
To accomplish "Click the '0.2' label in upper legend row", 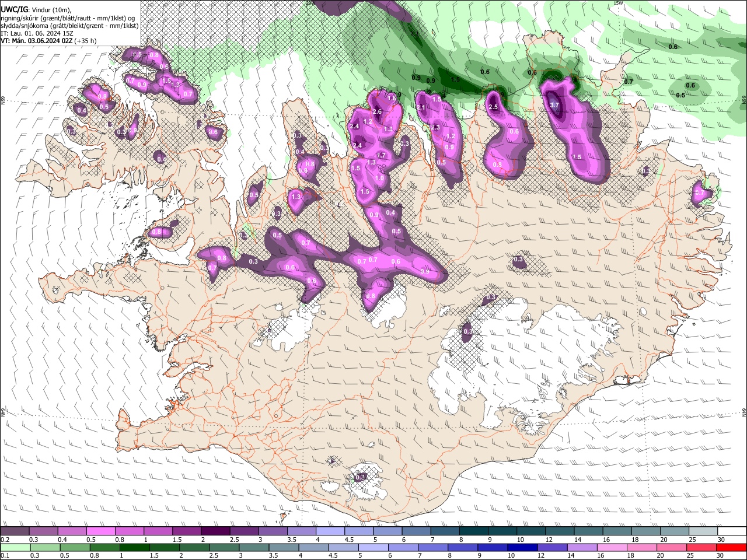I will [5, 540].
